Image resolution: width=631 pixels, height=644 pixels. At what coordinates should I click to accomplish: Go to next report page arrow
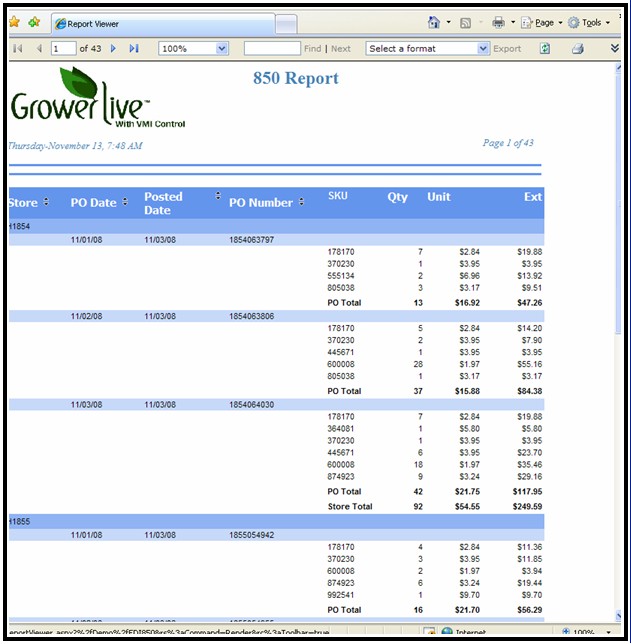coord(114,48)
